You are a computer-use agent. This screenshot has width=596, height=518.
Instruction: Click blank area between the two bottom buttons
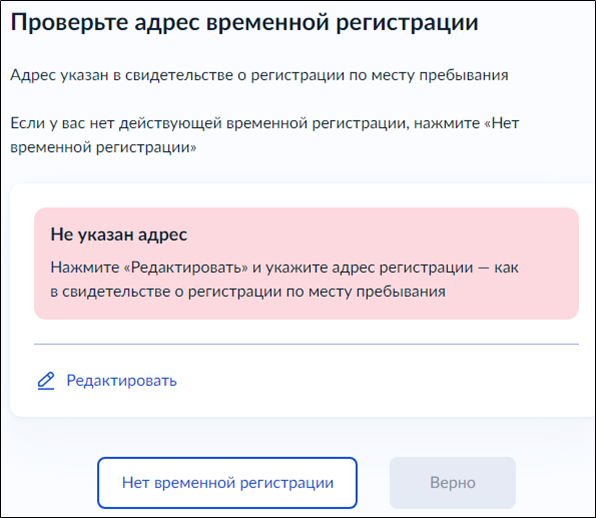pyautogui.click(x=373, y=483)
